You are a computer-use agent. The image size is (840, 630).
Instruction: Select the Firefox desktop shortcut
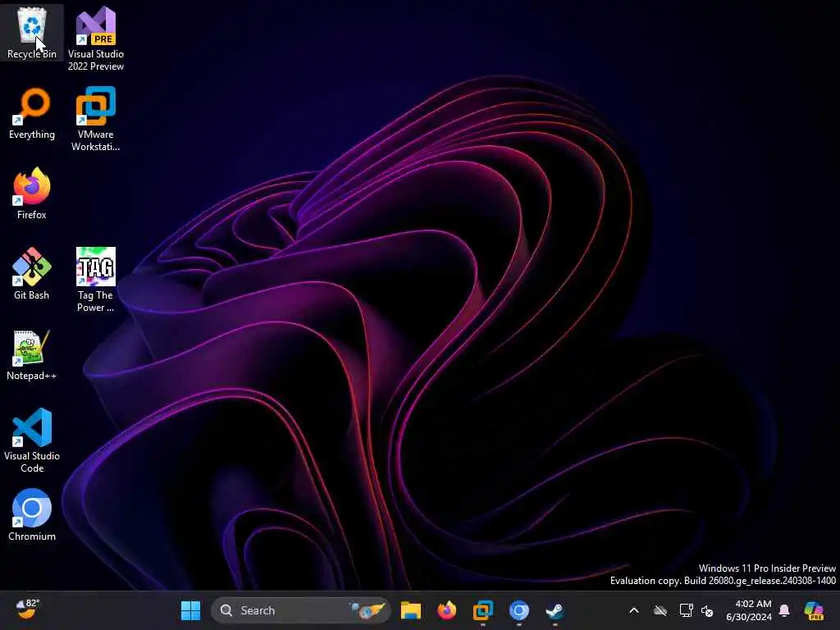[x=32, y=194]
